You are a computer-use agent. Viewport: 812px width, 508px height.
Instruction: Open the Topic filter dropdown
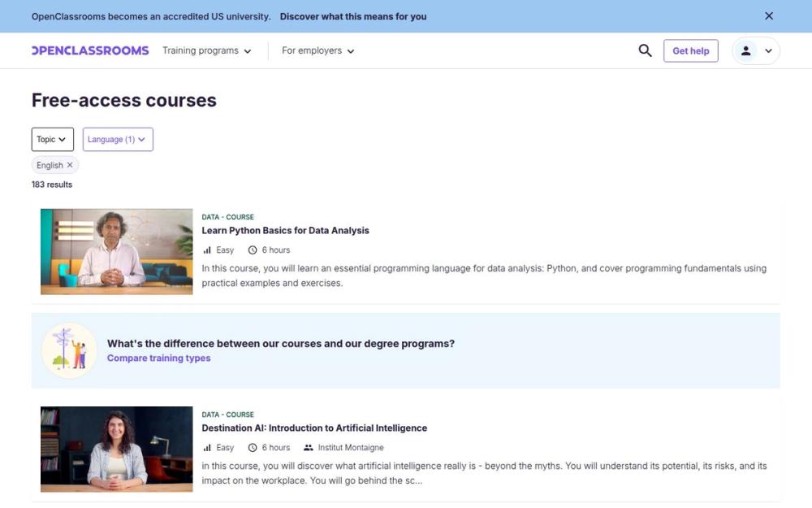(x=52, y=139)
